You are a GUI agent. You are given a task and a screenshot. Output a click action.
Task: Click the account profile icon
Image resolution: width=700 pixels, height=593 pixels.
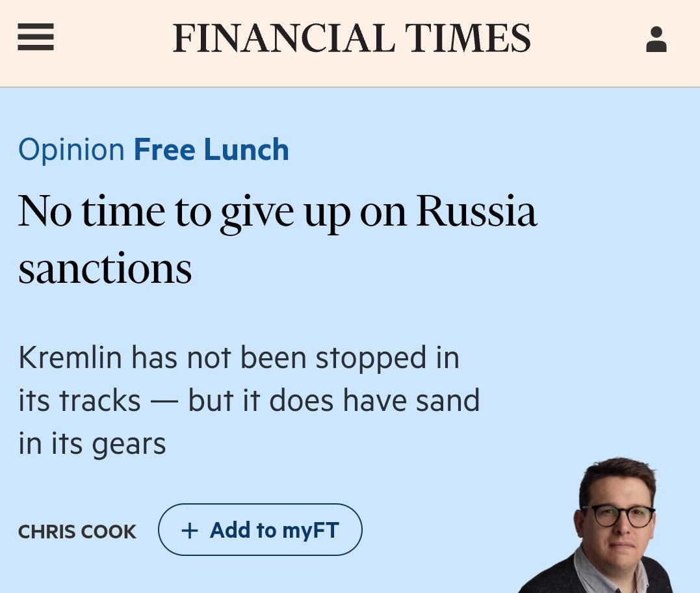point(656,39)
